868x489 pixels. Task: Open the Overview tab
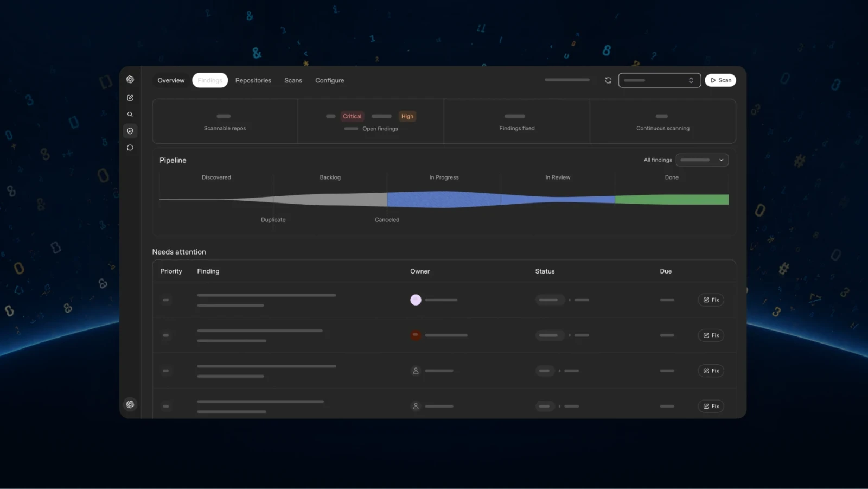(x=171, y=80)
